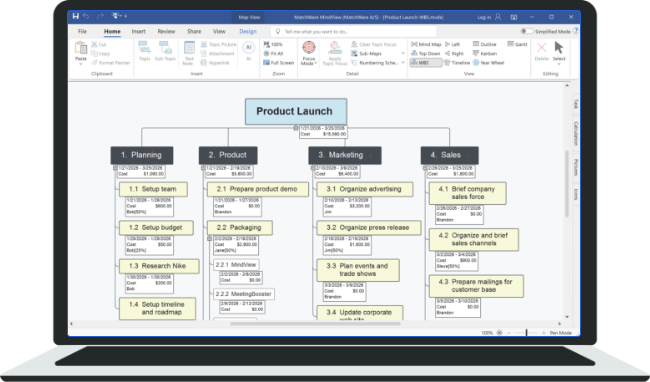Open the Insert ribbon tab
The width and height of the screenshot is (650, 382).
coord(138,31)
